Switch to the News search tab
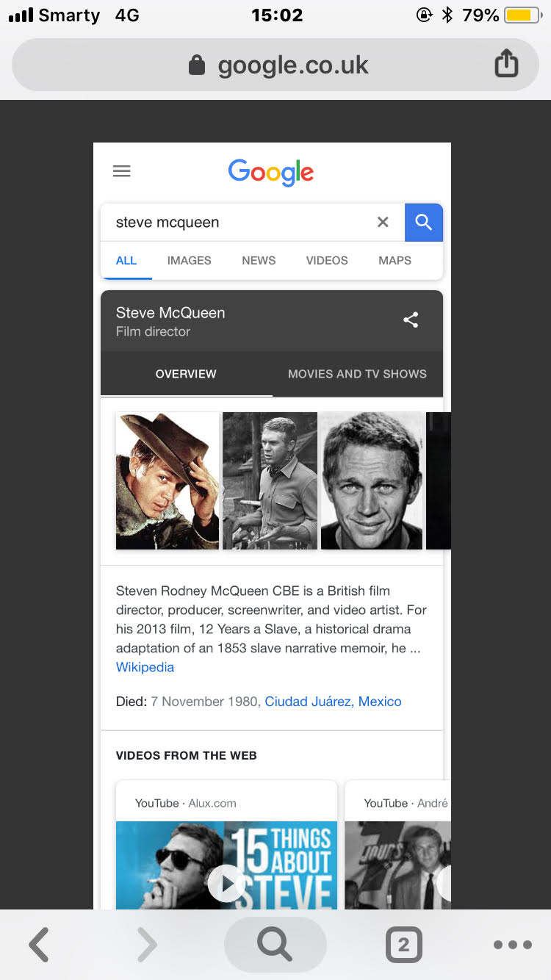This screenshot has height=980, width=551. (x=259, y=261)
